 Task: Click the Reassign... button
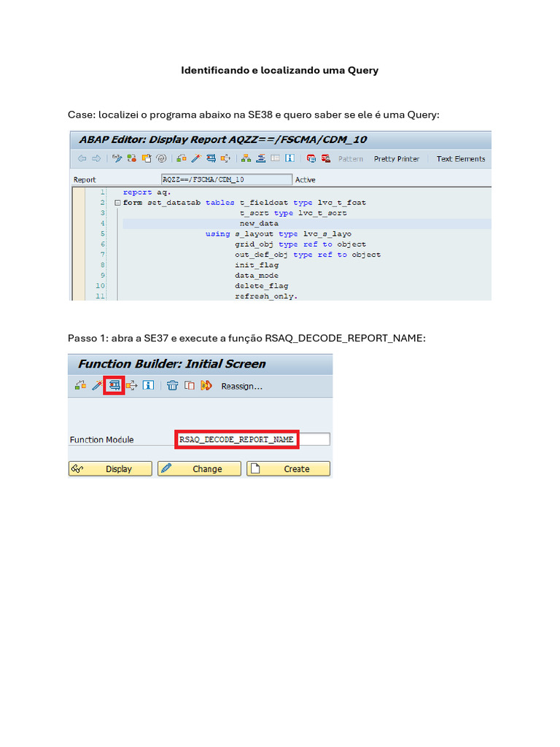point(241,387)
